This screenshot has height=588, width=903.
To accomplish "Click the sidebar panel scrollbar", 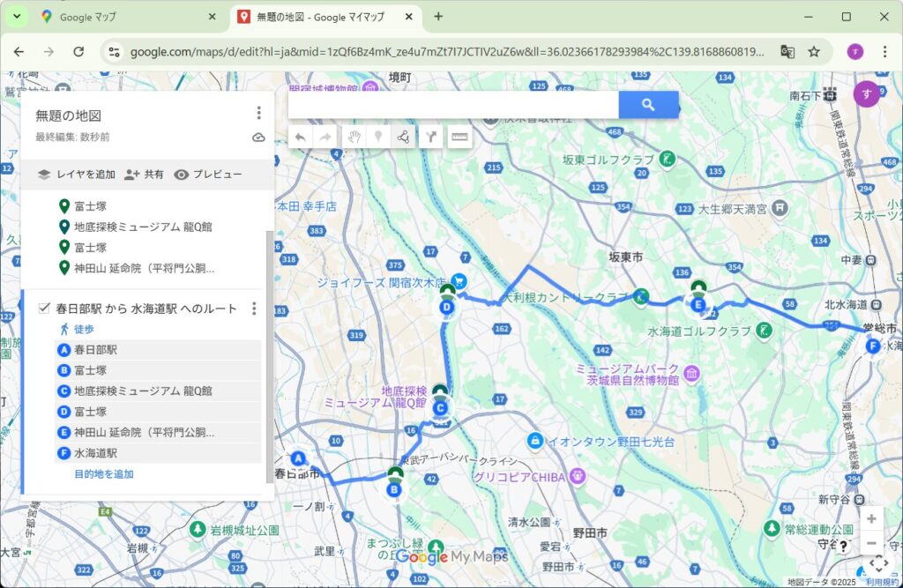I will pos(269,356).
